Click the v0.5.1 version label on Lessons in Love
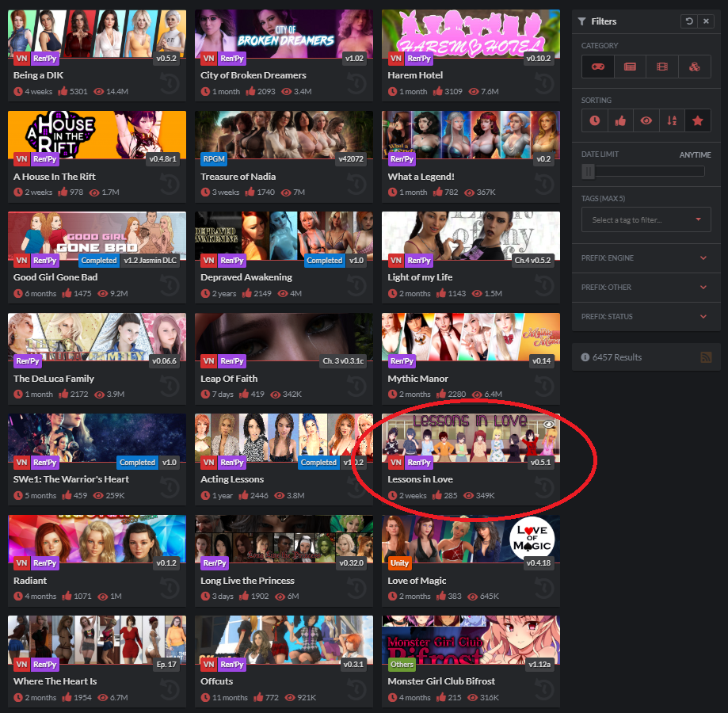Screen dimensions: 728x713 pyautogui.click(x=541, y=463)
